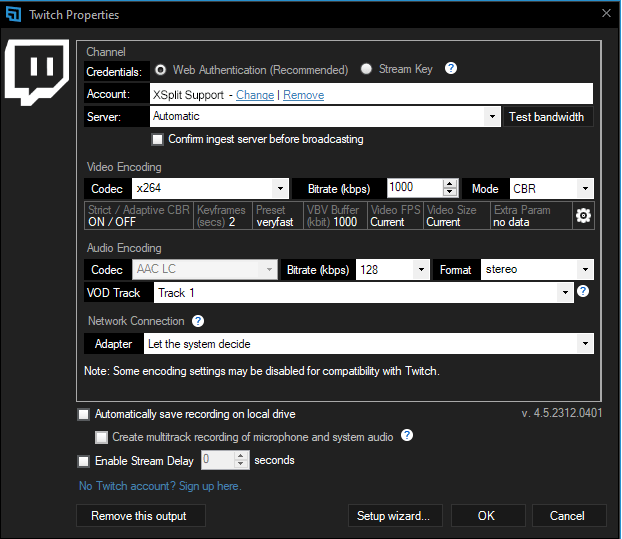Click Video Size Current cell

(x=457, y=216)
